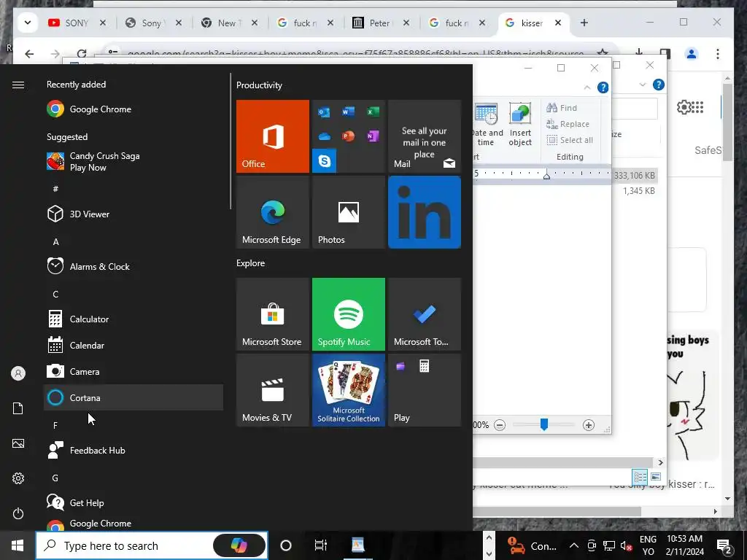Open the Microsoft To Do tile

point(425,314)
